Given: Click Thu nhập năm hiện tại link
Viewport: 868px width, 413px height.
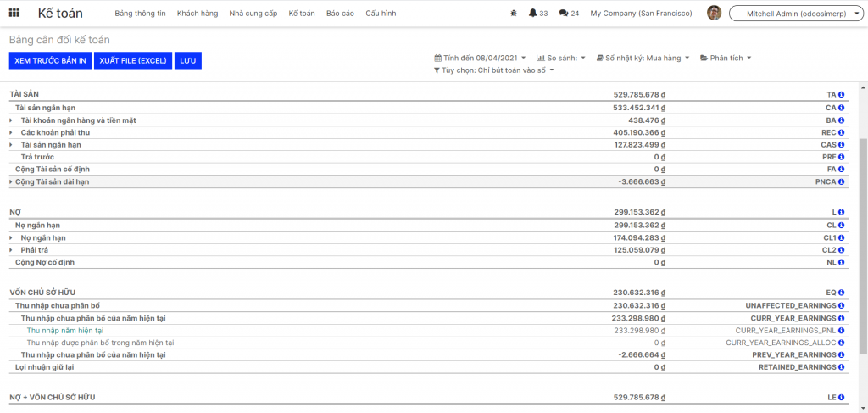Looking at the screenshot, I should 64,331.
